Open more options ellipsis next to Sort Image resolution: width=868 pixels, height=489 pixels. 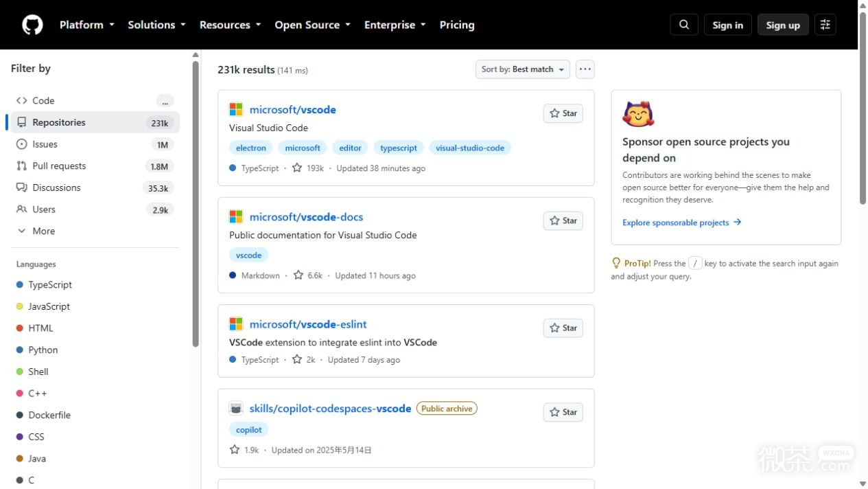coord(585,69)
